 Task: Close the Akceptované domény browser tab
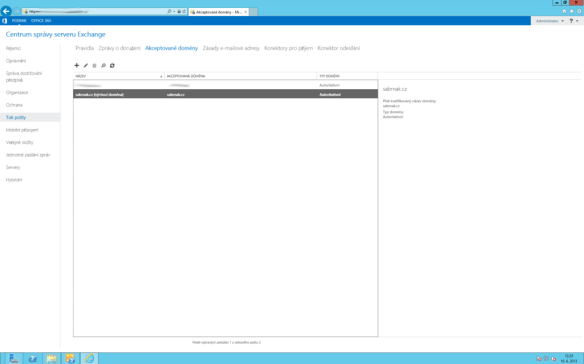coord(246,12)
